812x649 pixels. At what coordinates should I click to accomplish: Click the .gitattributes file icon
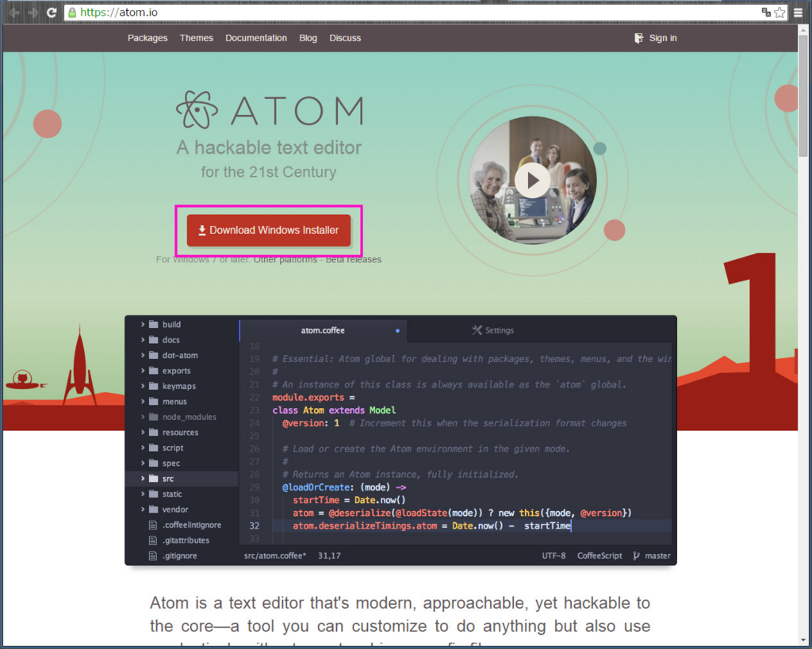tap(153, 540)
